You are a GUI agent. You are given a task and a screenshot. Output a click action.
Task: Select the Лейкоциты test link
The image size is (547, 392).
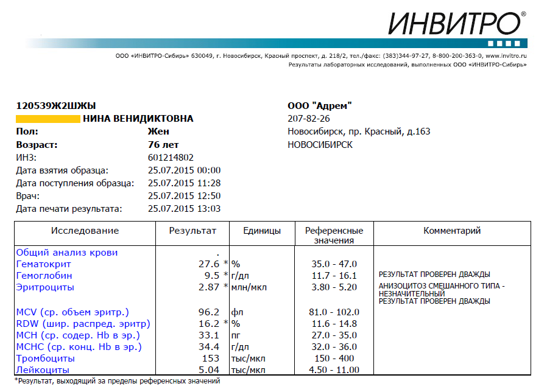point(43,370)
